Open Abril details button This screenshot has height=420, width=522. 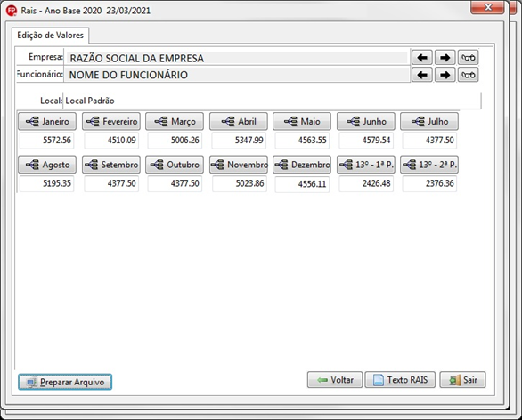pos(239,121)
